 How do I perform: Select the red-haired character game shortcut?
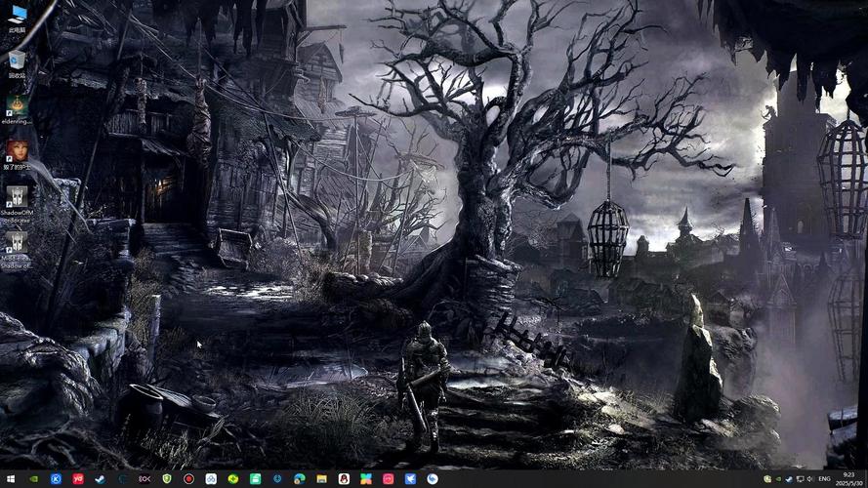click(x=18, y=154)
